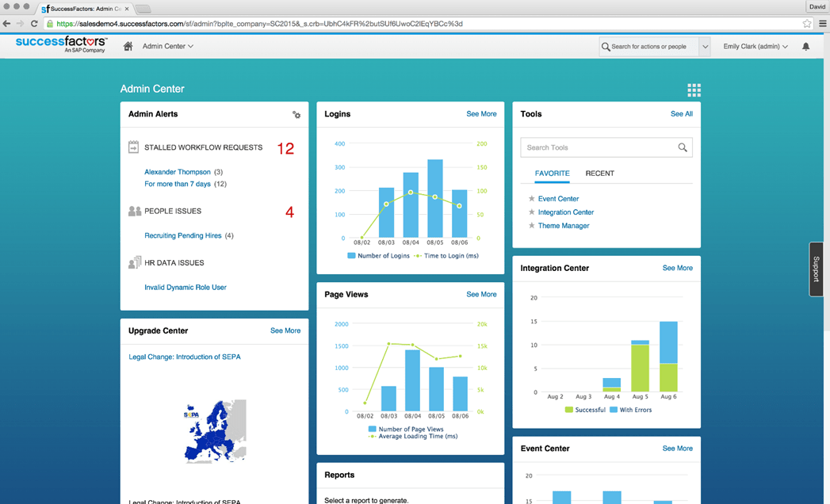830x504 pixels.
Task: Expand the Admin Center dropdown menu
Action: coord(167,47)
